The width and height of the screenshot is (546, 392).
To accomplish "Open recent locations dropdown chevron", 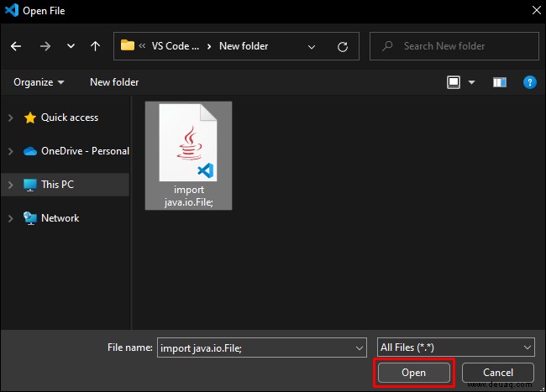I will click(71, 46).
